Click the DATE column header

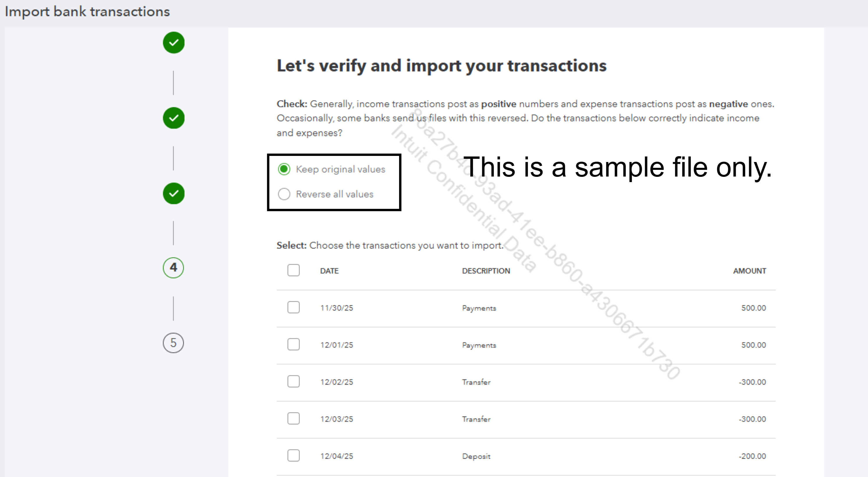tap(329, 271)
